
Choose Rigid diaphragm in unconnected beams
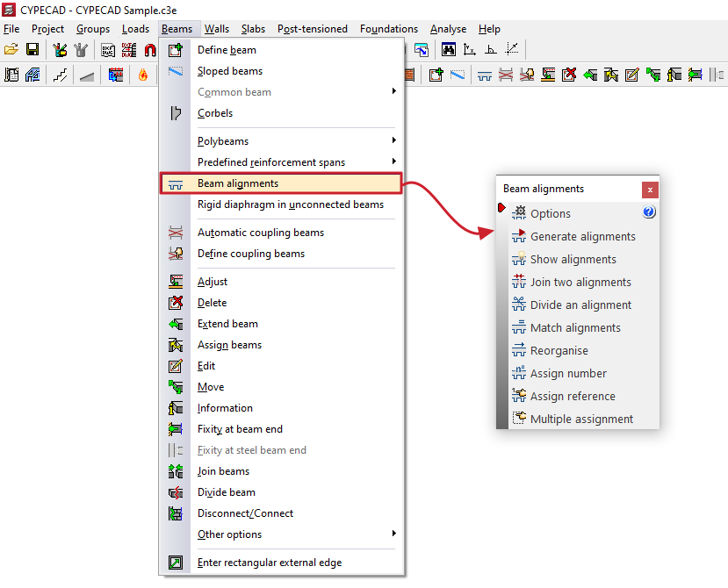coord(281,204)
